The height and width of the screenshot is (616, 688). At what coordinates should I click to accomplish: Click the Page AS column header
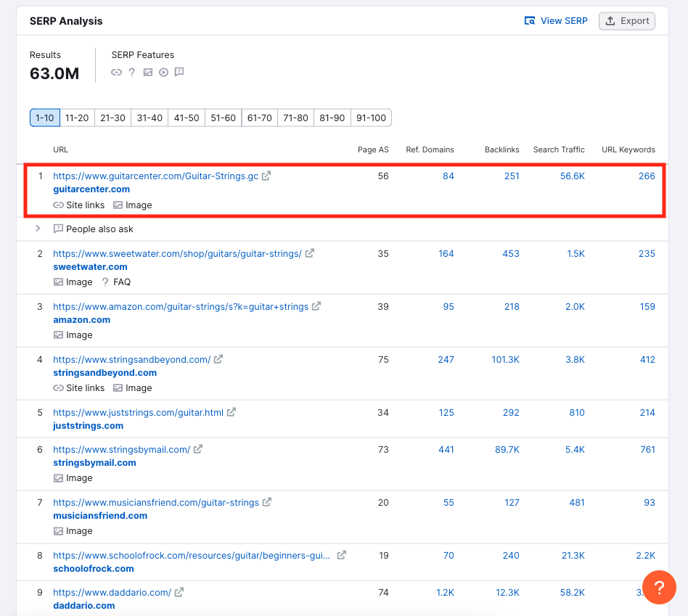pyautogui.click(x=374, y=149)
